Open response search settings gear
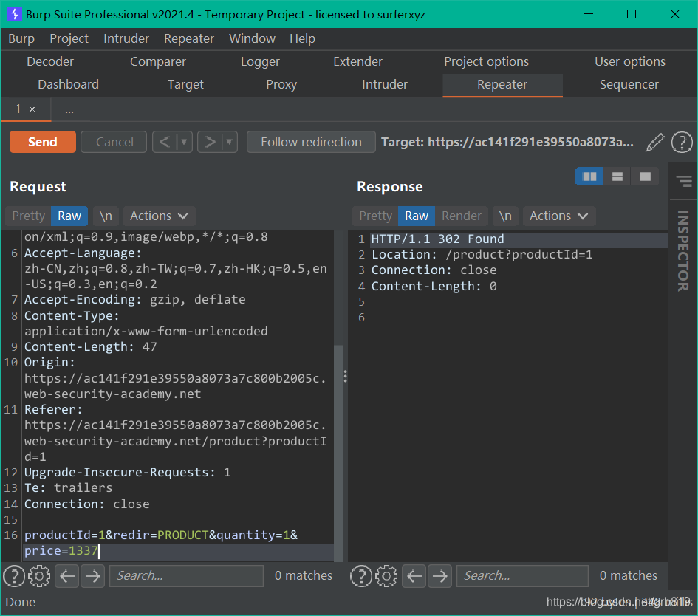 [386, 576]
